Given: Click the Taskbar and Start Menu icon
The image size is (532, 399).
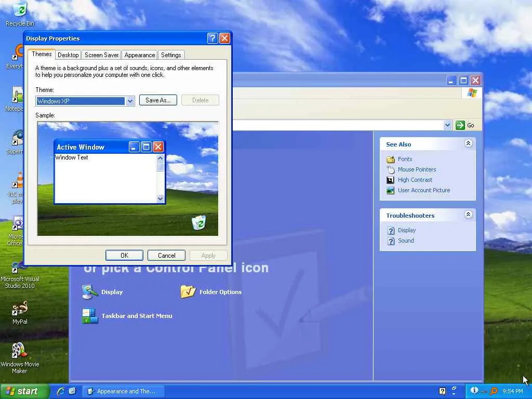Looking at the screenshot, I should point(90,316).
